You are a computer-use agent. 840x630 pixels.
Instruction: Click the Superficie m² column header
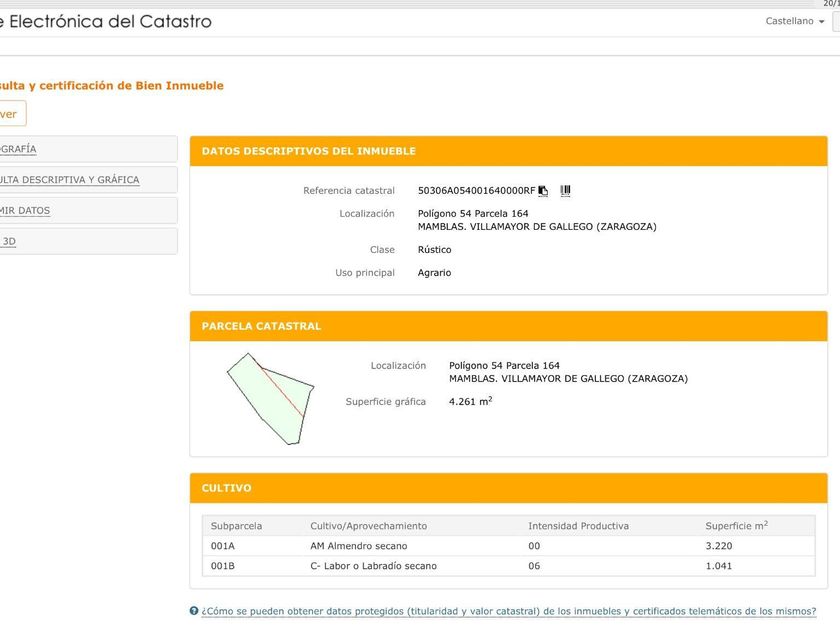click(x=736, y=525)
